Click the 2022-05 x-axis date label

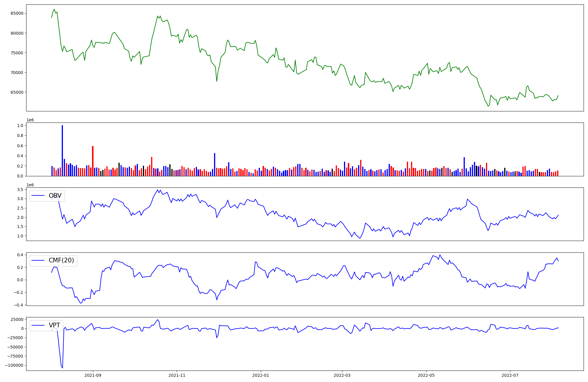[426, 375]
